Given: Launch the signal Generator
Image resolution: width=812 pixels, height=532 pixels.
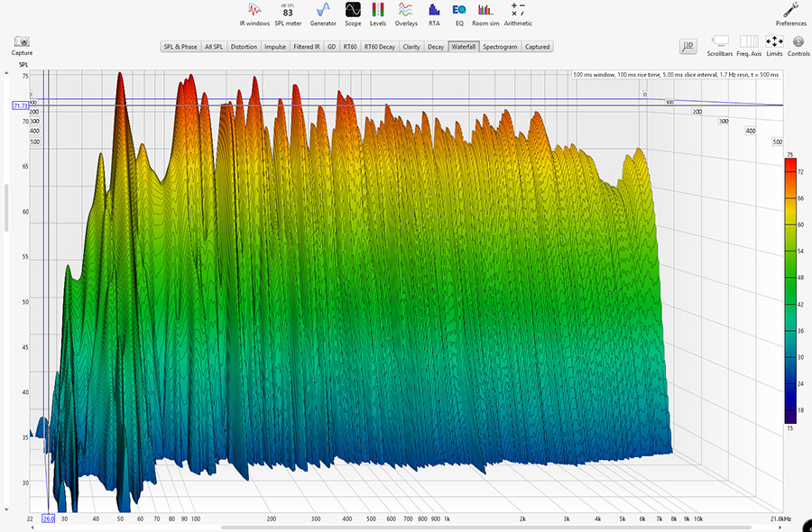Looking at the screenshot, I should [323, 13].
